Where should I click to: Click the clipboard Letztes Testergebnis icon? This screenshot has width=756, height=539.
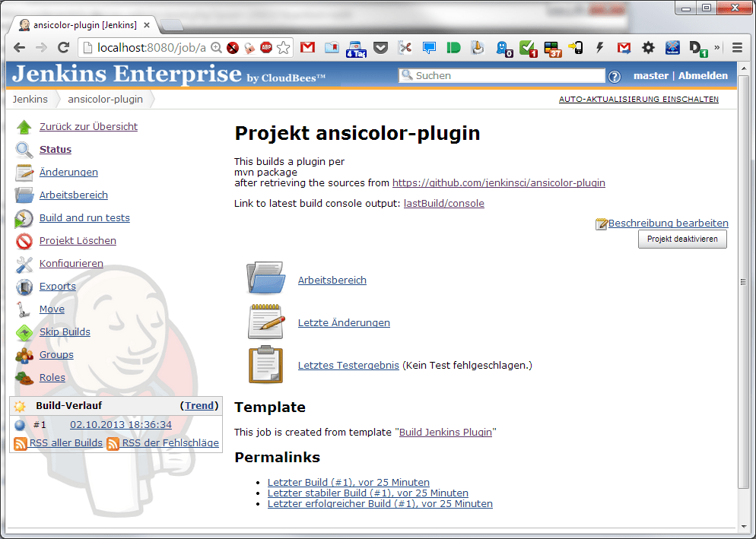click(x=265, y=365)
